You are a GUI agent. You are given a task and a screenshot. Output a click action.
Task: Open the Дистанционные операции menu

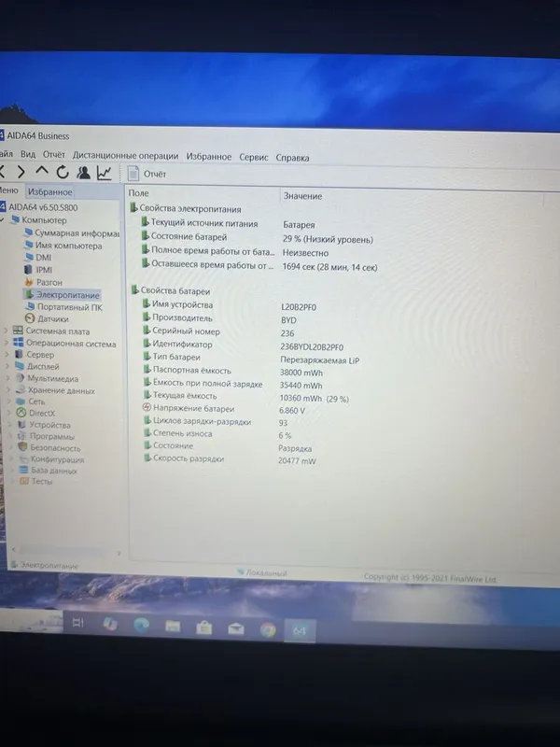[x=125, y=156]
